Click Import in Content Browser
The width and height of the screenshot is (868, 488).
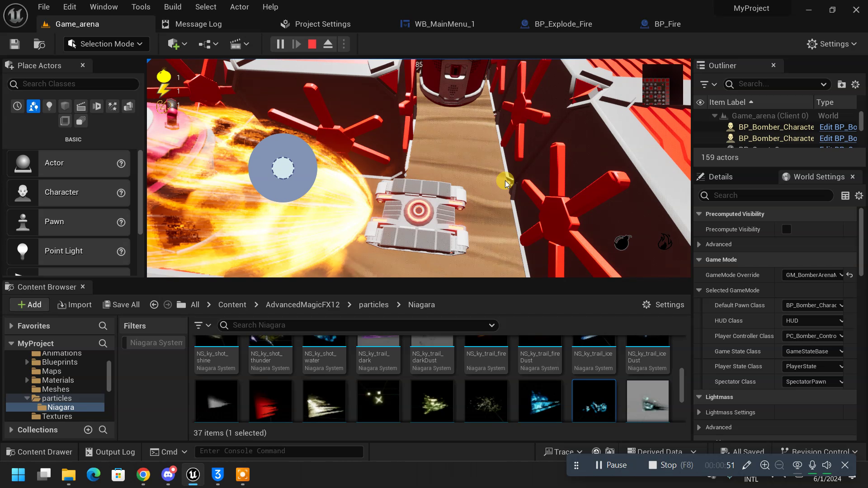click(x=75, y=305)
